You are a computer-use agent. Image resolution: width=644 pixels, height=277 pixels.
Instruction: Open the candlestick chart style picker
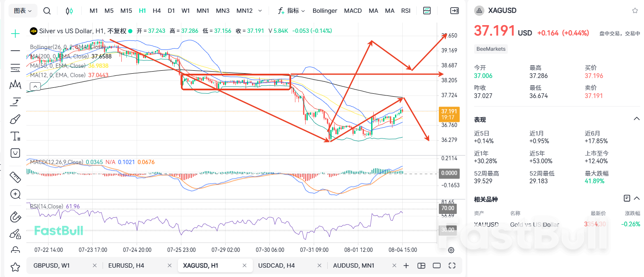tap(69, 11)
